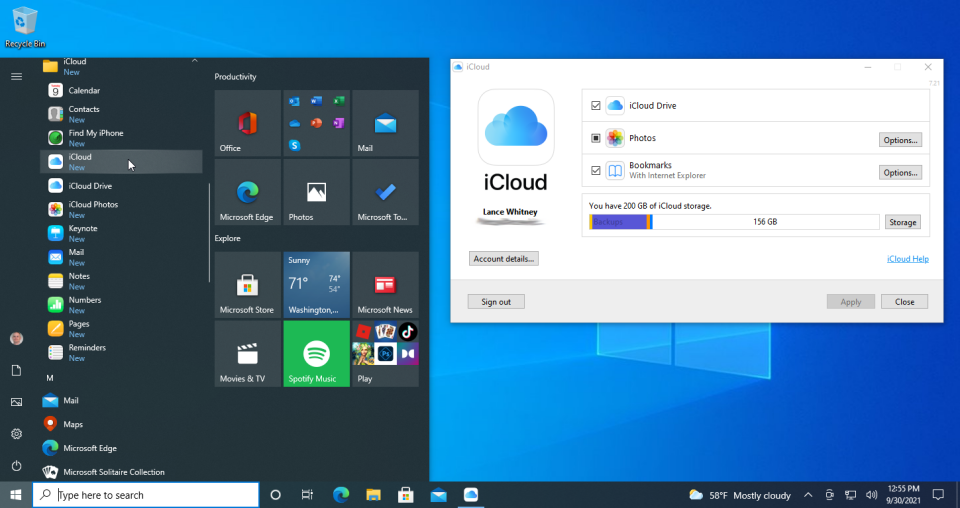This screenshot has height=508, width=960.
Task: Open the Microsoft Edge tile
Action: click(247, 192)
